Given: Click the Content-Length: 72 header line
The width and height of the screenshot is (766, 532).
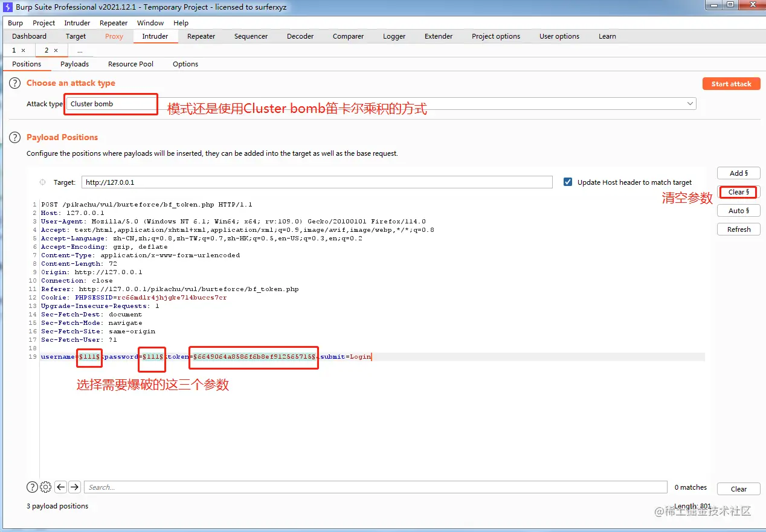Looking at the screenshot, I should tap(79, 264).
